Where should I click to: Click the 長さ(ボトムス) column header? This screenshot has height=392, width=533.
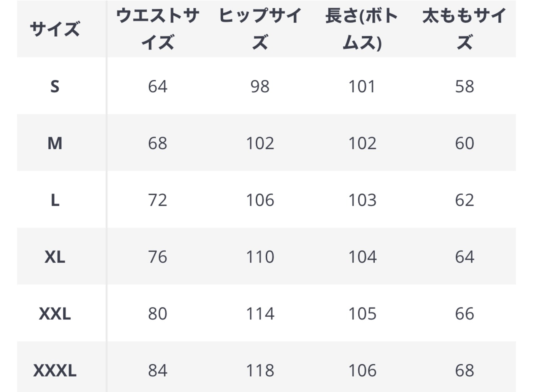click(x=362, y=29)
